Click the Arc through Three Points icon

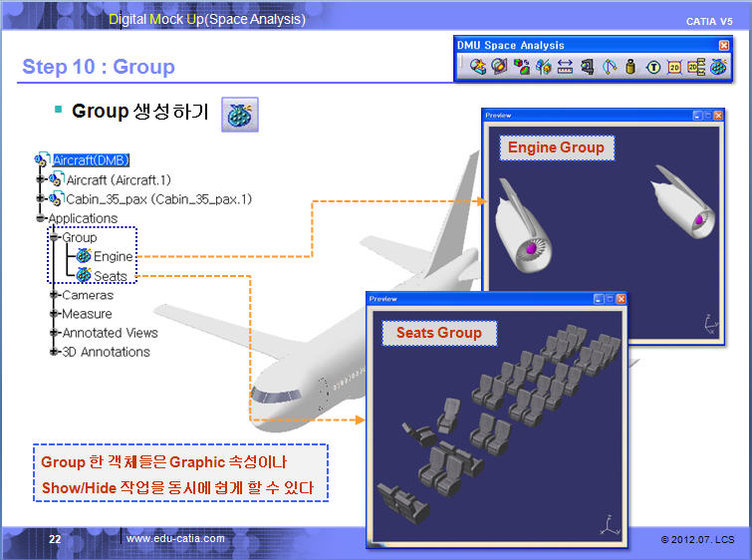pos(609,67)
